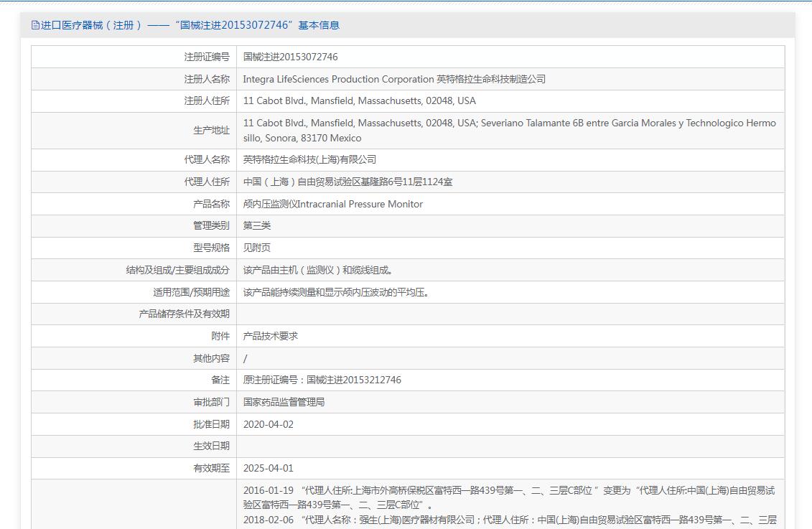
Task: Click the approval date 2020-04-02
Action: (x=268, y=424)
